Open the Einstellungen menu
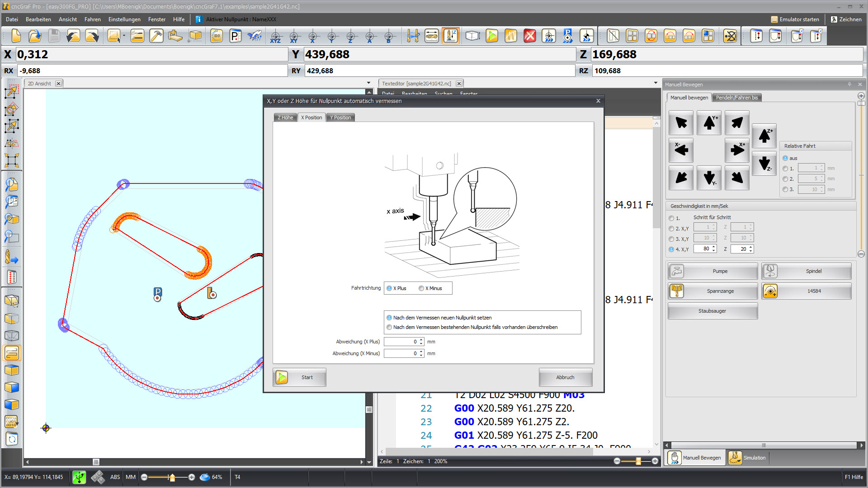The width and height of the screenshot is (868, 488). tap(124, 19)
